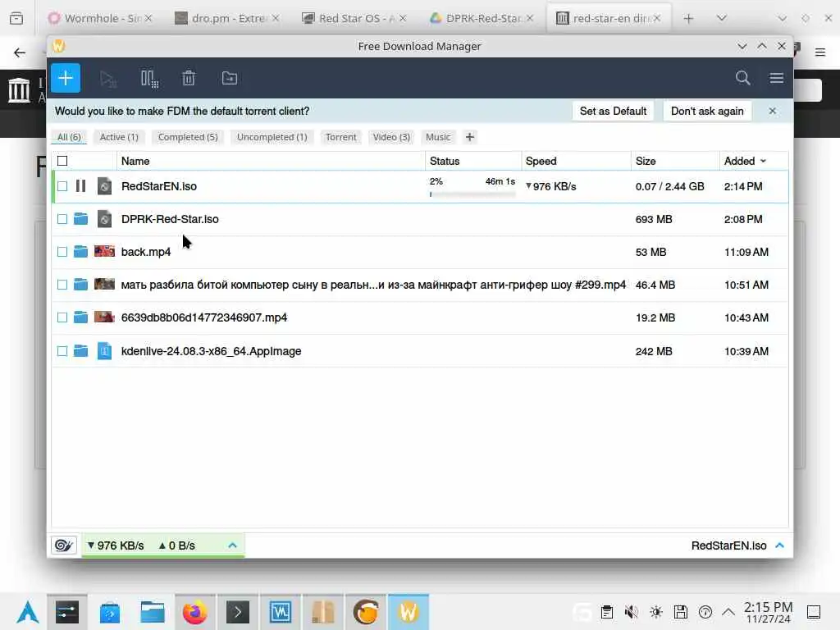The width and height of the screenshot is (840, 630).
Task: Select the Music filter tab
Action: point(438,137)
